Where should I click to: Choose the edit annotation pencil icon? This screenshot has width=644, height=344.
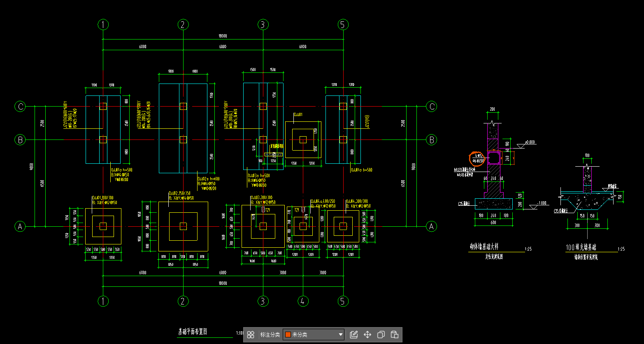(x=353, y=335)
